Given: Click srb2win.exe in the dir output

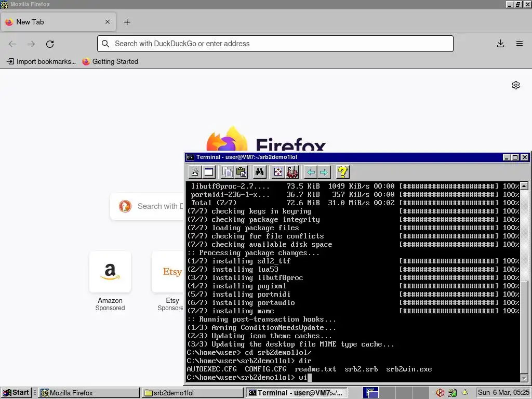Looking at the screenshot, I should (409, 369).
